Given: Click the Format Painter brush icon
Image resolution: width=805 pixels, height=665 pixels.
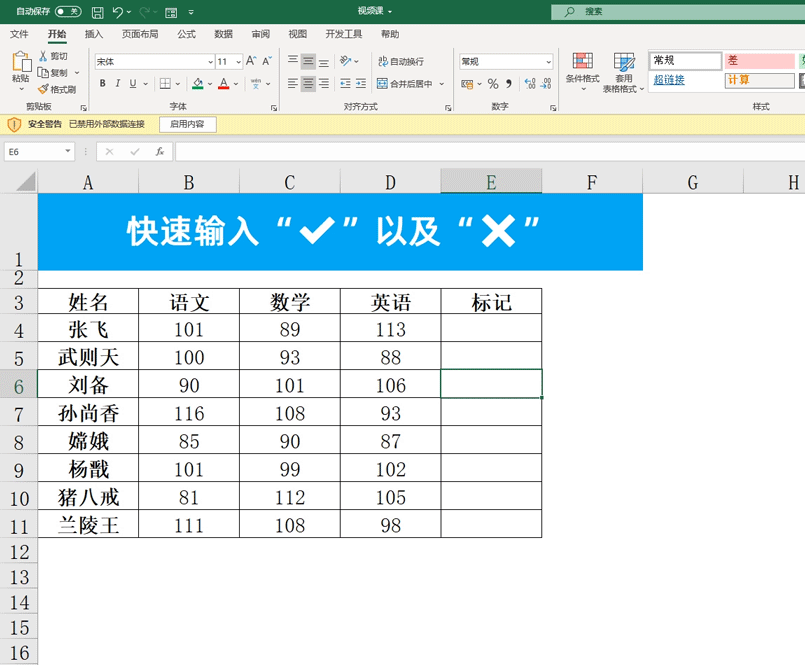Looking at the screenshot, I should pyautogui.click(x=43, y=89).
